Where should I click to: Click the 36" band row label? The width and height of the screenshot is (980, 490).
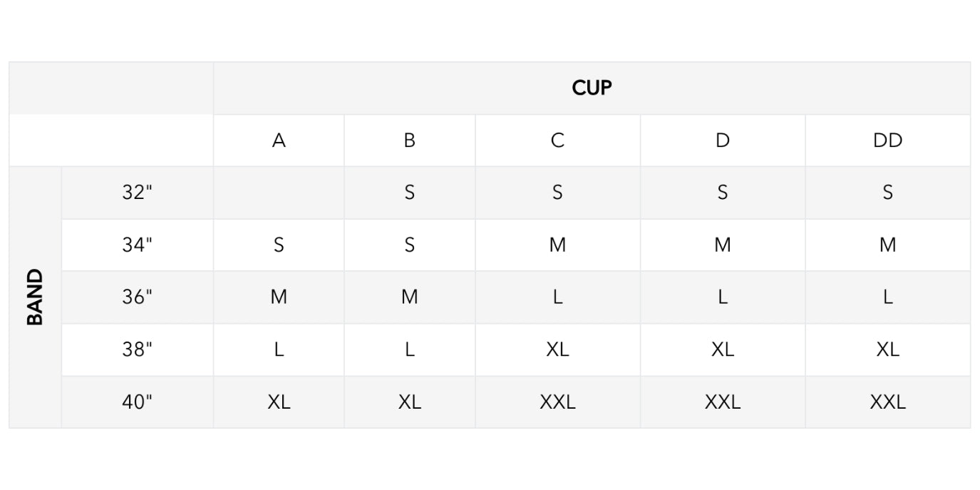point(137,297)
